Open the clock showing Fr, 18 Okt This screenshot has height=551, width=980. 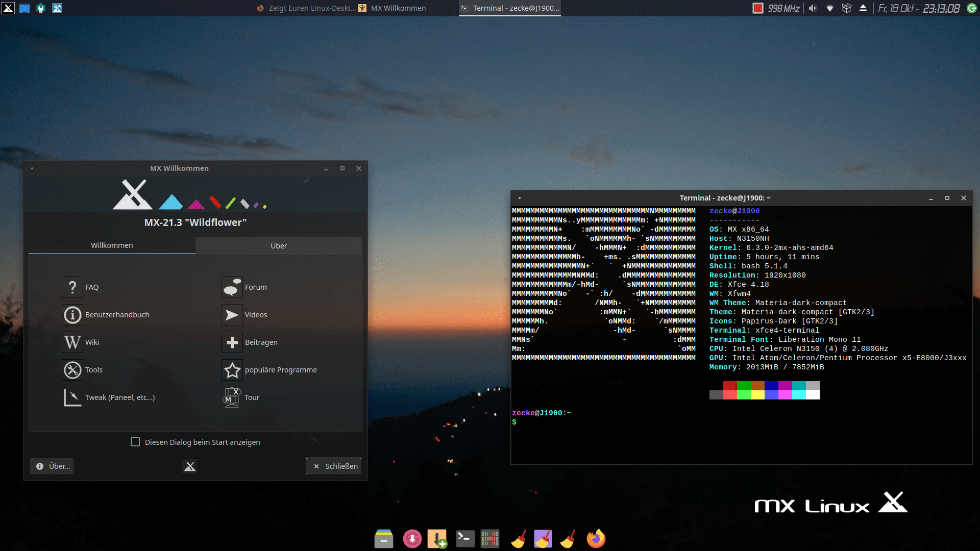pos(919,8)
